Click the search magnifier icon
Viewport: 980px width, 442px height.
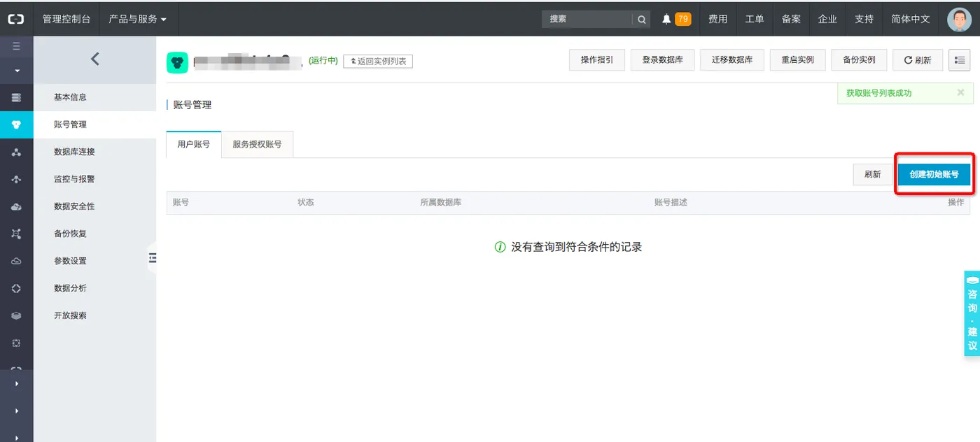641,20
